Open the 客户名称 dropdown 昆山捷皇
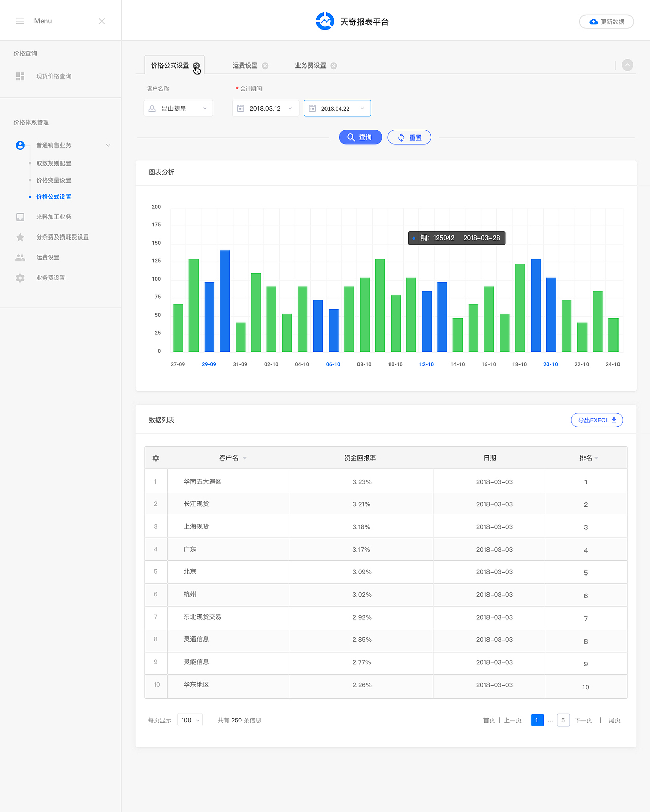This screenshot has height=812, width=650. (178, 108)
